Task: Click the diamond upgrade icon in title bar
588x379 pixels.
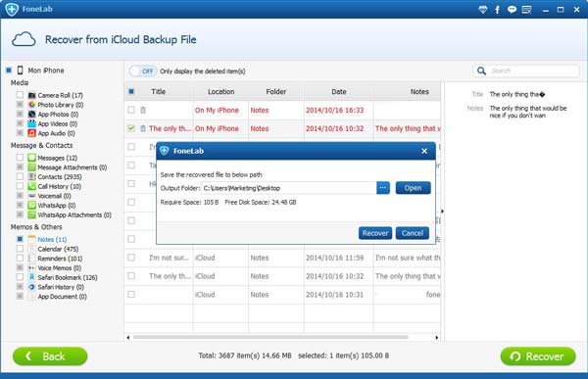Action: tap(483, 10)
